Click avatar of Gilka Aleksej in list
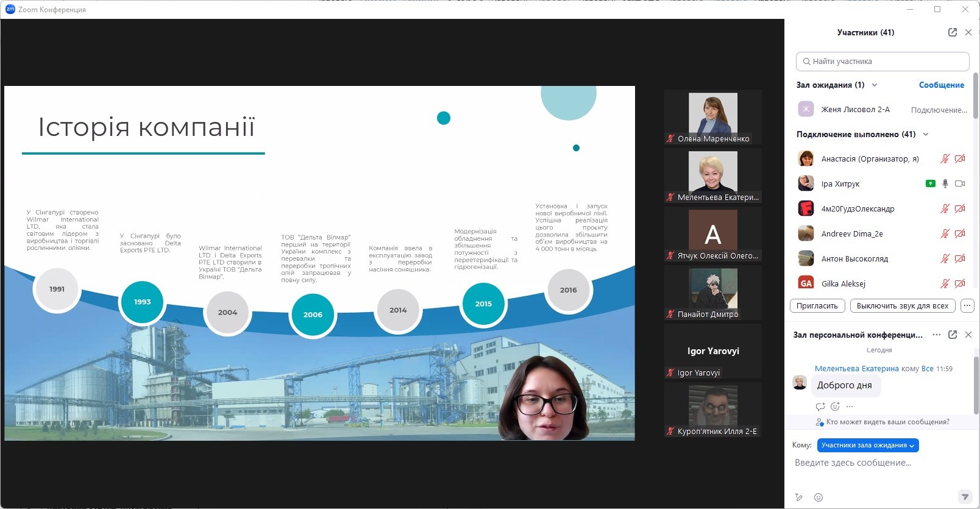This screenshot has width=980, height=509. click(806, 283)
